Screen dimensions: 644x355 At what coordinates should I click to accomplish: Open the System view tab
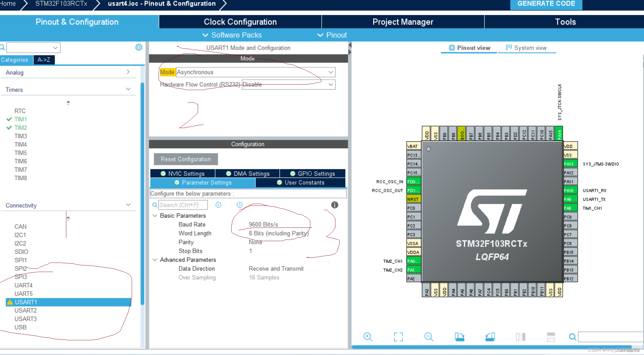click(531, 47)
